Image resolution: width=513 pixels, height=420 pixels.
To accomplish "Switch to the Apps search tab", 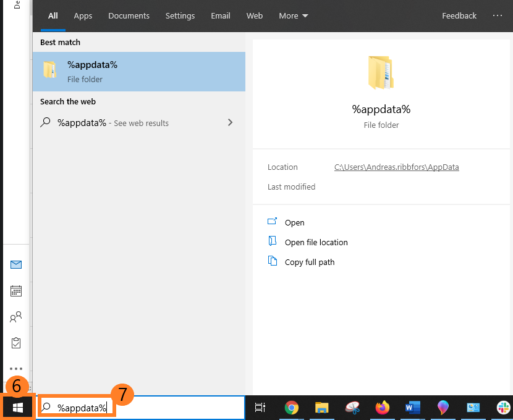I will tap(83, 16).
